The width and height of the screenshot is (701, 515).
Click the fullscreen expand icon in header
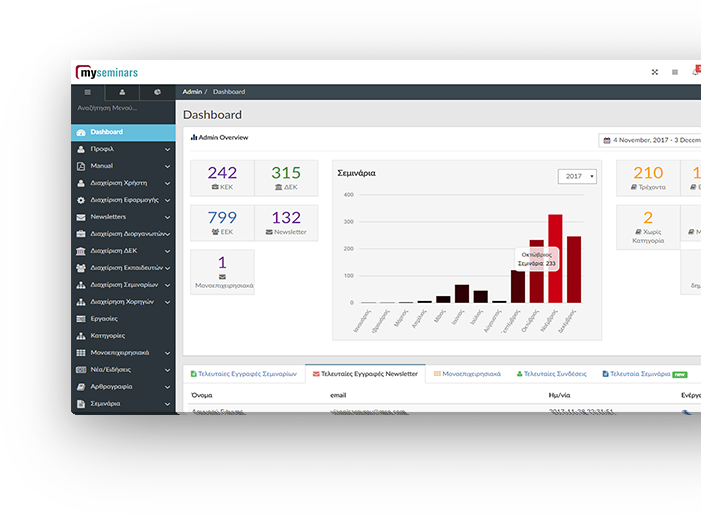(x=655, y=72)
